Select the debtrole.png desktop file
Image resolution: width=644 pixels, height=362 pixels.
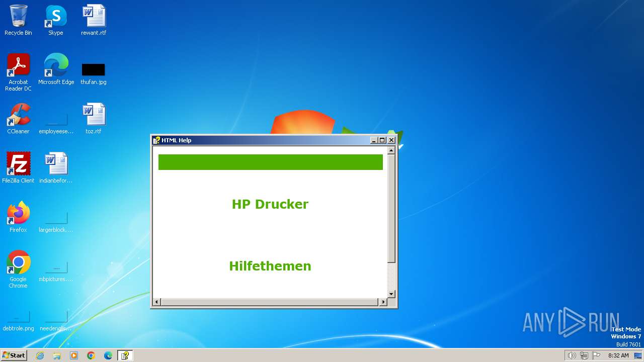coord(18,320)
